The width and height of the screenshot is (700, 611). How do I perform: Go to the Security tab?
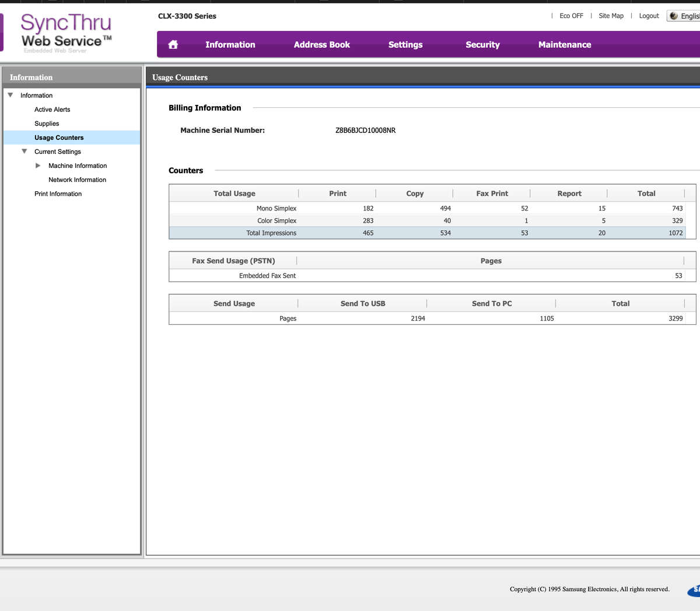482,45
